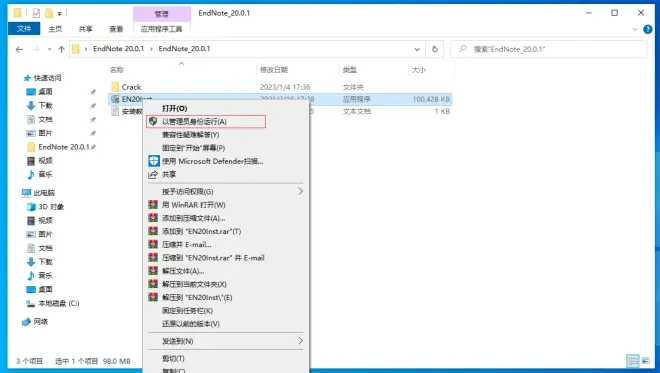Open the help question mark icon
The height and width of the screenshot is (373, 660).
(648, 29)
